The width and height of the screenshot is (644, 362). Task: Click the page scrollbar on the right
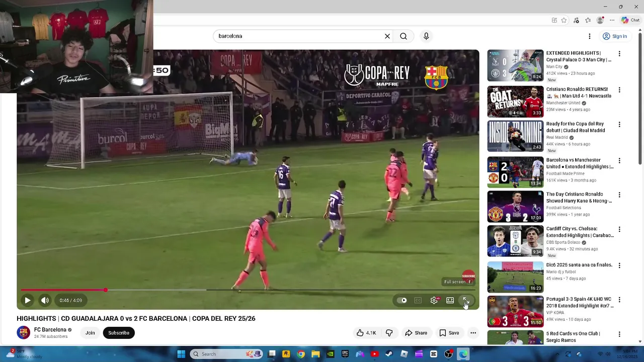tap(640, 98)
